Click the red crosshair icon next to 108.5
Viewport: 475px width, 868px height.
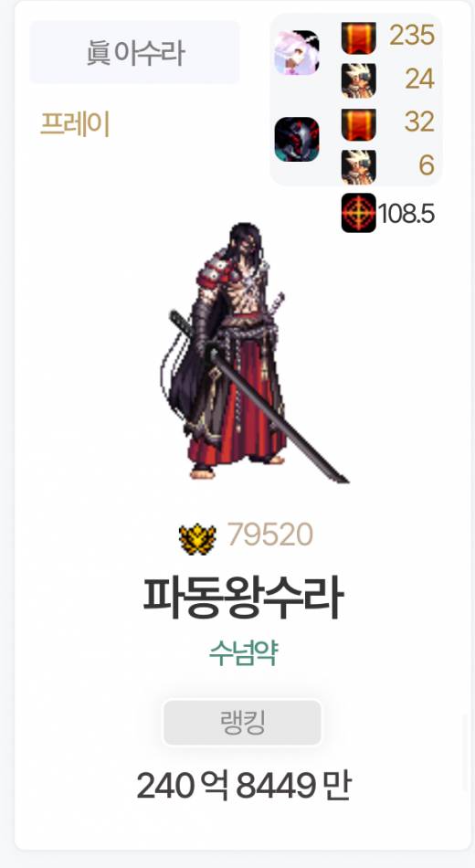click(x=358, y=213)
